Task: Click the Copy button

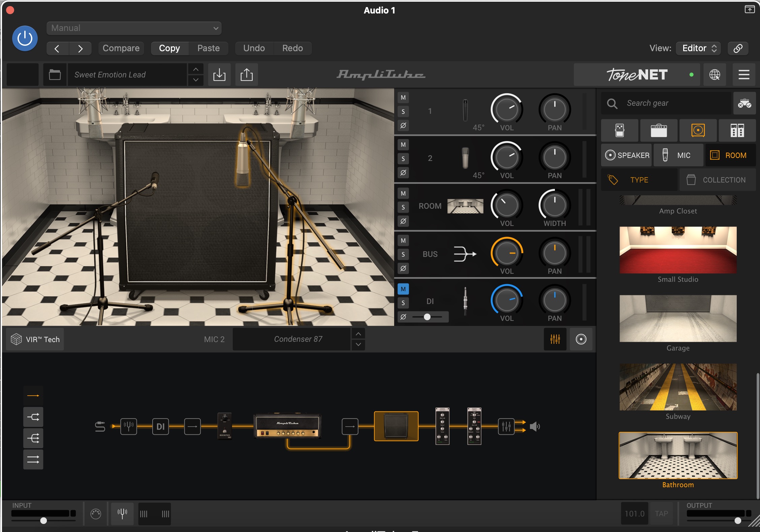Action: pyautogui.click(x=169, y=48)
